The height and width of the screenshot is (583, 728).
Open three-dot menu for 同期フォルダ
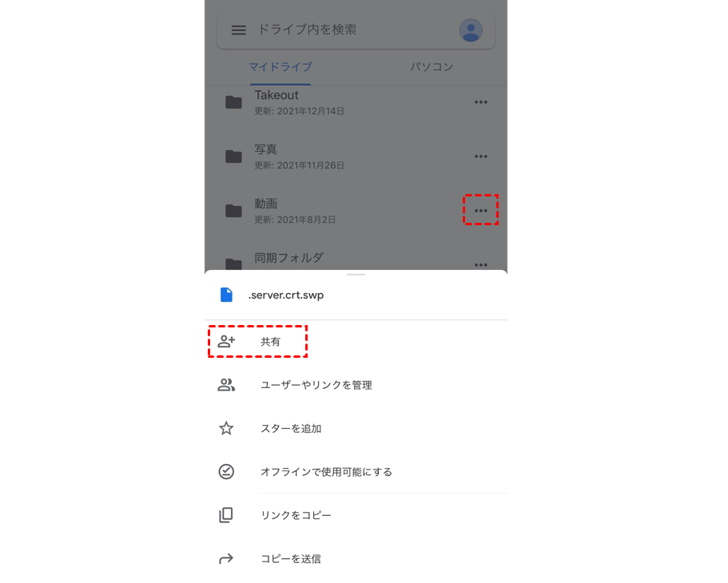[480, 264]
